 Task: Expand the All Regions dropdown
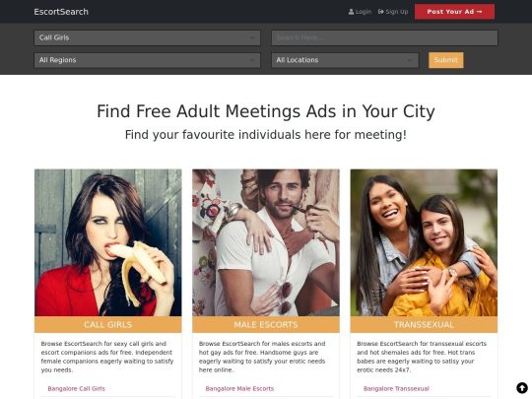(147, 60)
